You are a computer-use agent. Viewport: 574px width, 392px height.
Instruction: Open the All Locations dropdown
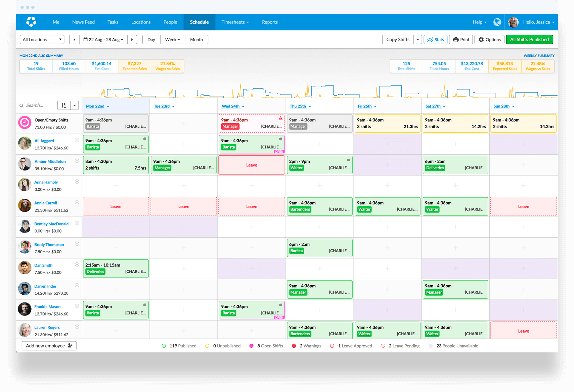(42, 40)
